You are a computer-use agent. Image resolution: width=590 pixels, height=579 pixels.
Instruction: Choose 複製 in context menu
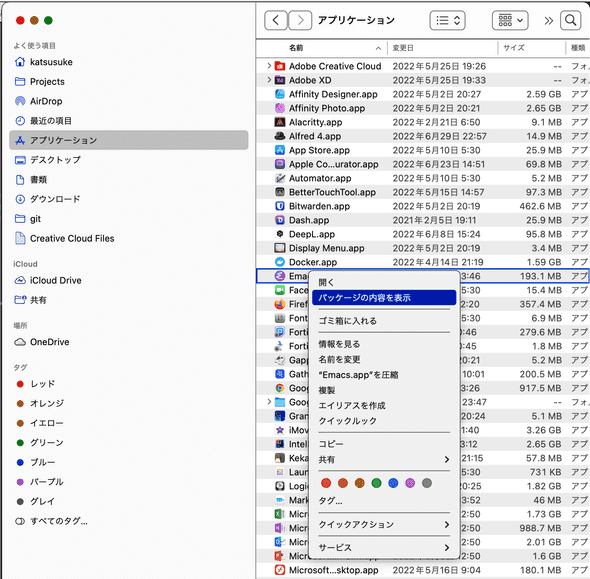[x=384, y=390]
